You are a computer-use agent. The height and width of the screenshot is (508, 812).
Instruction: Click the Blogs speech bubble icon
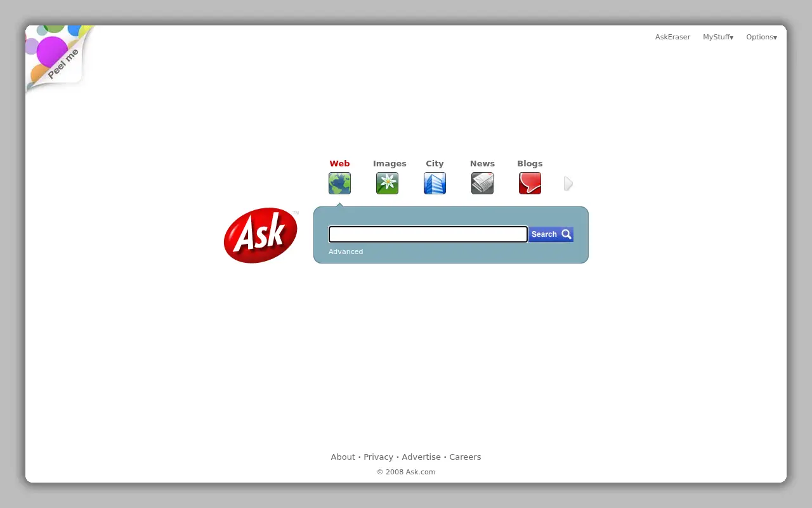pyautogui.click(x=530, y=184)
